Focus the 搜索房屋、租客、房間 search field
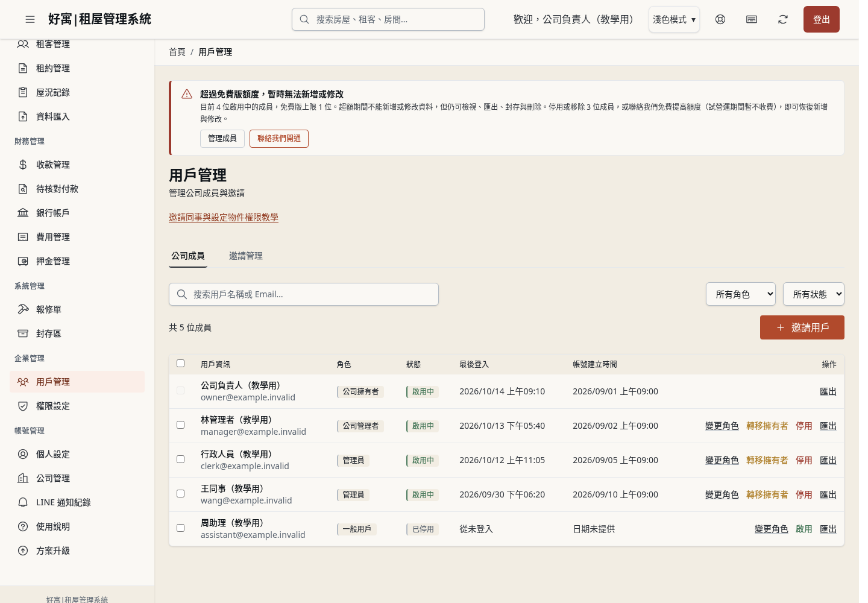 click(x=388, y=19)
